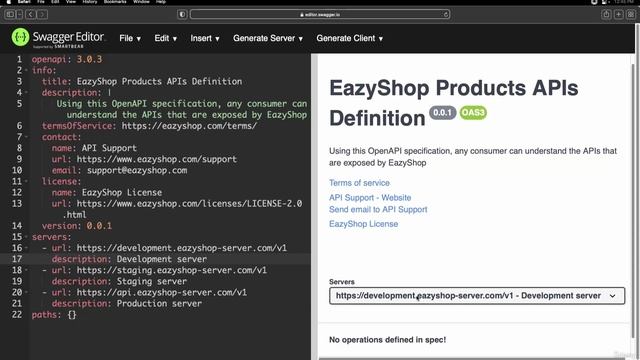Collapse the fold arrow on line 16
Viewport: 640px width, 360px height.
tap(27, 248)
